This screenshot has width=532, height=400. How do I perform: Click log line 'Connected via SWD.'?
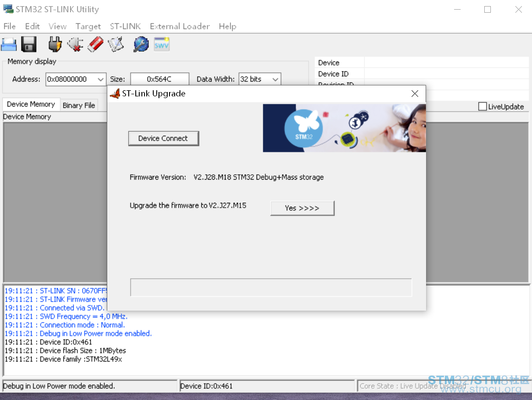tap(56, 308)
